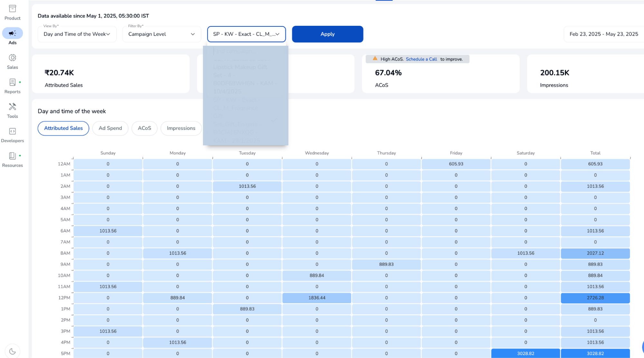644x358 pixels.
Task: Click the 9AM Total cell 889.83
Action: point(595,264)
